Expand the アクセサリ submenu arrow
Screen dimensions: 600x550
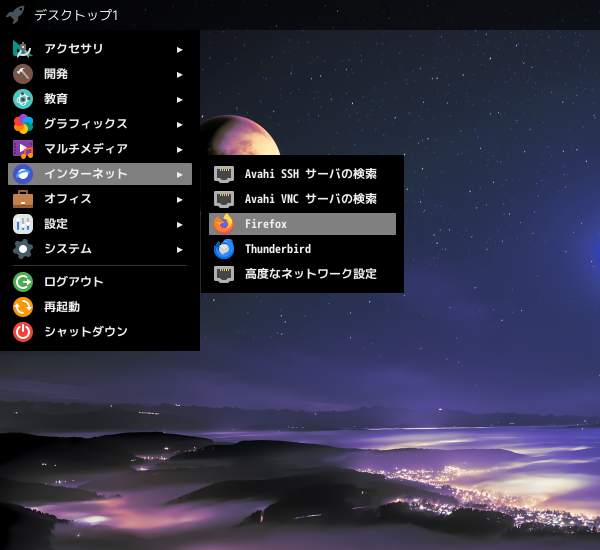[179, 50]
